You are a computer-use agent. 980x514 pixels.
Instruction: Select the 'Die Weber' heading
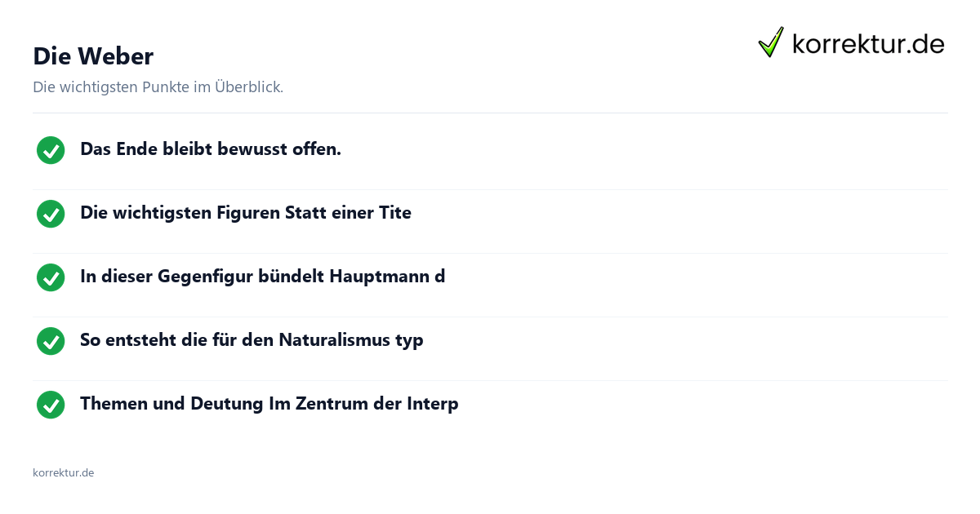pyautogui.click(x=93, y=56)
